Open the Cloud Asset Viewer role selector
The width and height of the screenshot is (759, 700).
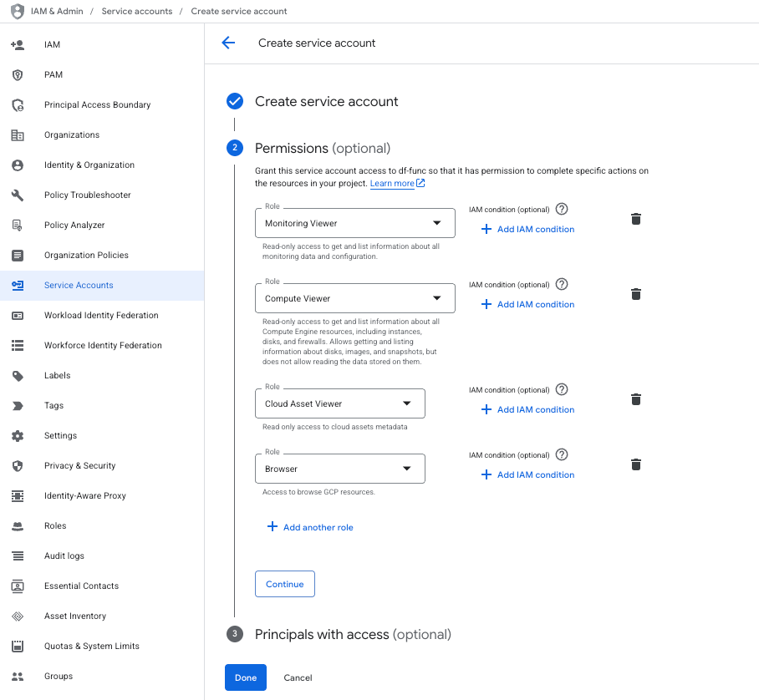click(x=339, y=404)
